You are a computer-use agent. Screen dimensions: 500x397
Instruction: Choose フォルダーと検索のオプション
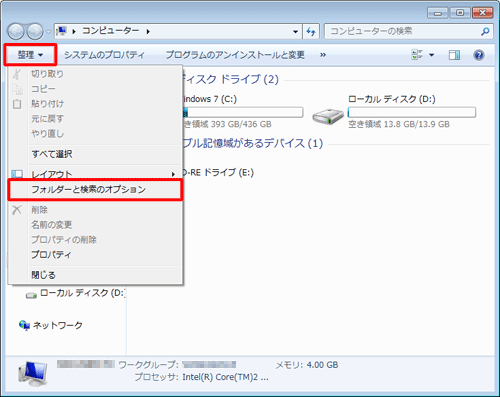coord(95,190)
